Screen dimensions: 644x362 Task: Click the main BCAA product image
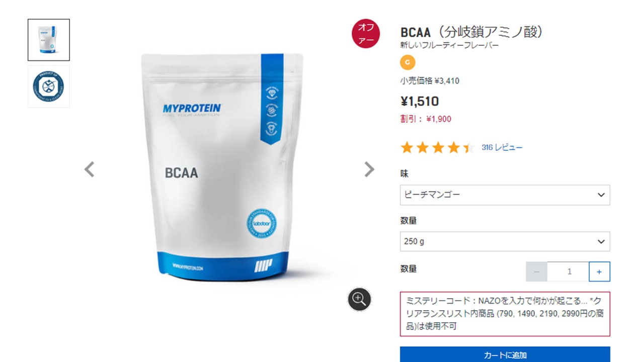tap(222, 167)
